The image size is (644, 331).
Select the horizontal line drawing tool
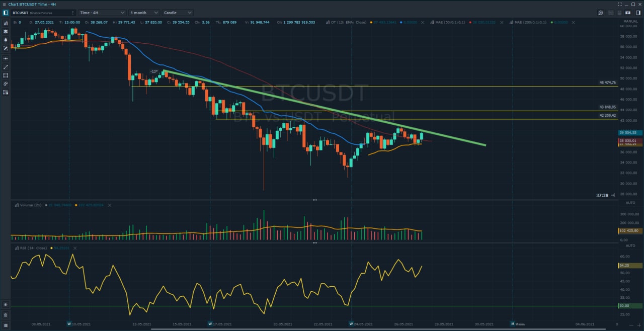[6, 58]
